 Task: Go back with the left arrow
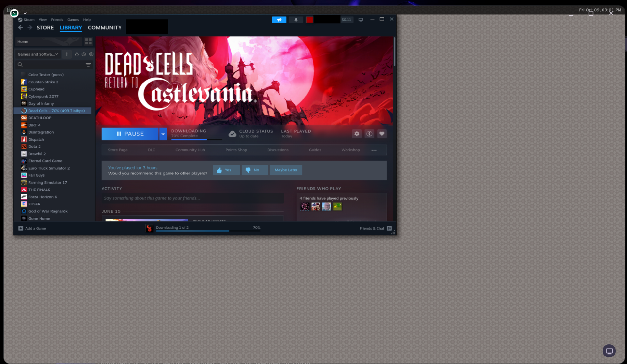[x=21, y=28]
